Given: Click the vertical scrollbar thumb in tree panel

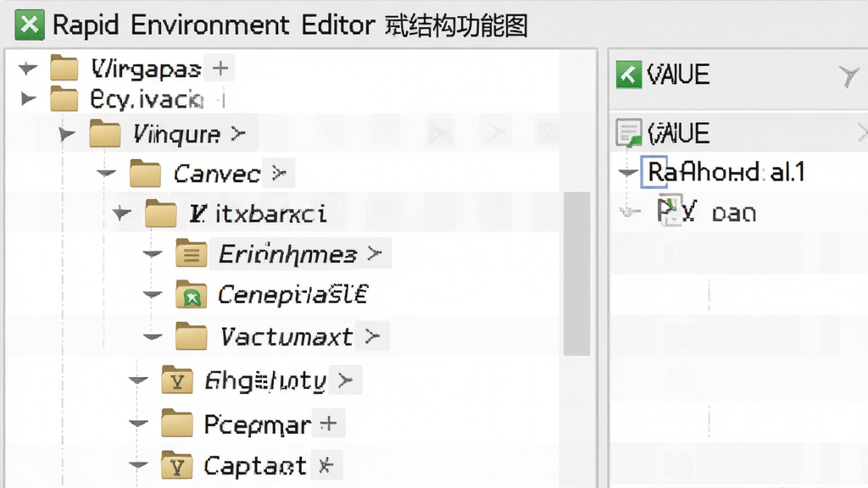Looking at the screenshot, I should pos(576,274).
